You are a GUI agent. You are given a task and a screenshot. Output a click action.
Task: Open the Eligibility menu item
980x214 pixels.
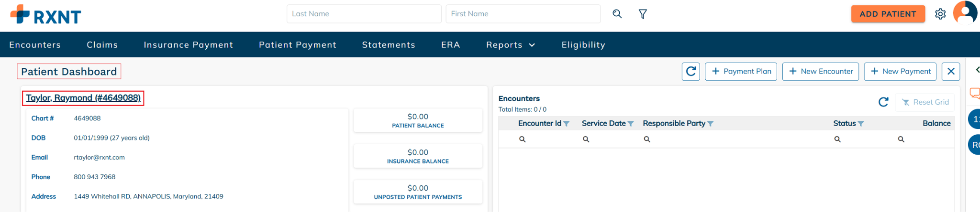tap(583, 45)
